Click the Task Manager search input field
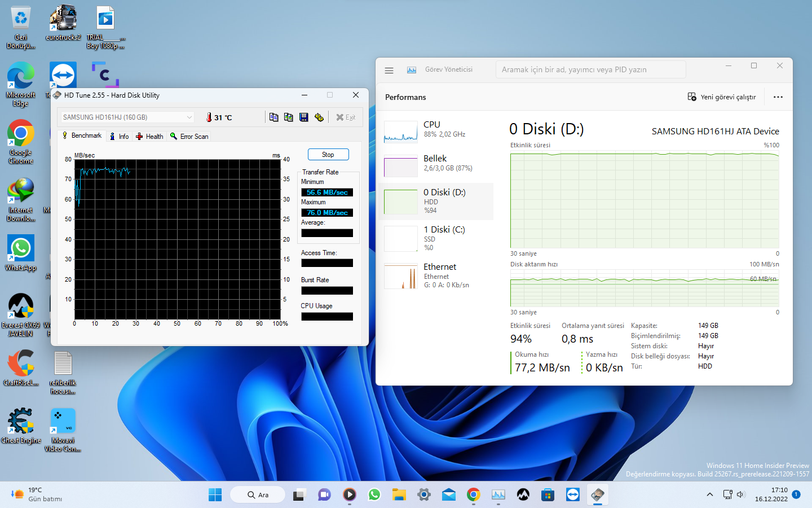Screen dimensions: 812x508 590,70
